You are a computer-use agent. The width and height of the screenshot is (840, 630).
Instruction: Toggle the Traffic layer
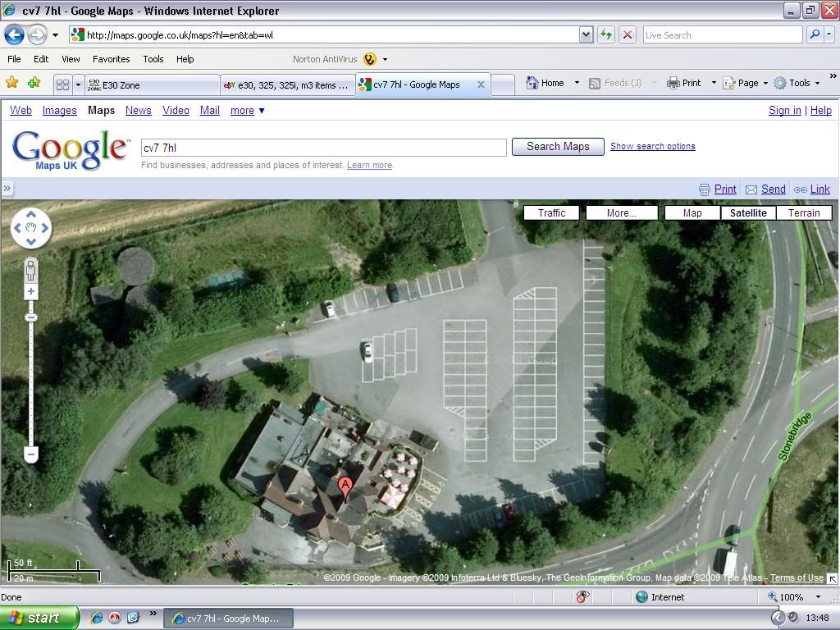click(551, 212)
